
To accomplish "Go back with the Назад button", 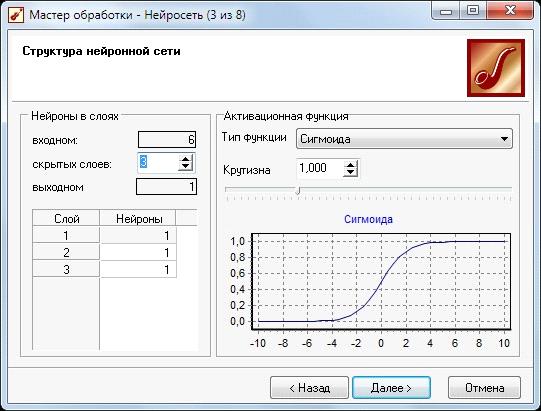I will click(309, 388).
